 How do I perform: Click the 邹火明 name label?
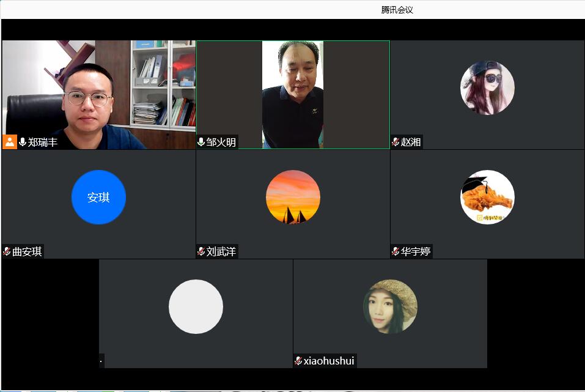pyautogui.click(x=221, y=142)
